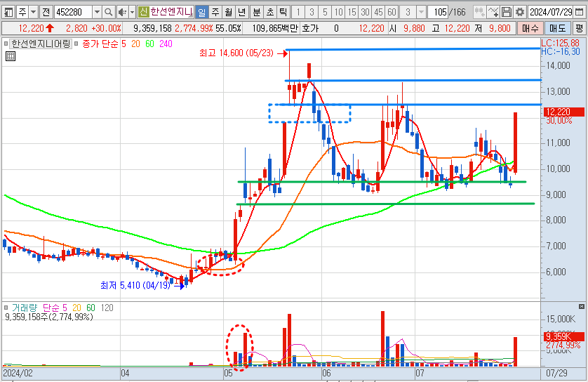Viewport: 588px width, 382px height.
Task: Toggle small square before 종가 단순 label
Action: (x=76, y=44)
